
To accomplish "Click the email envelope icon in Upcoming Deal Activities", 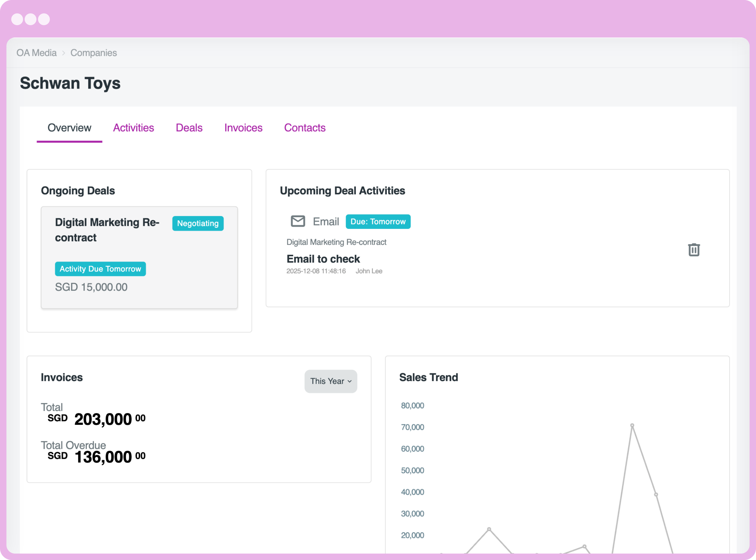I will click(x=298, y=221).
